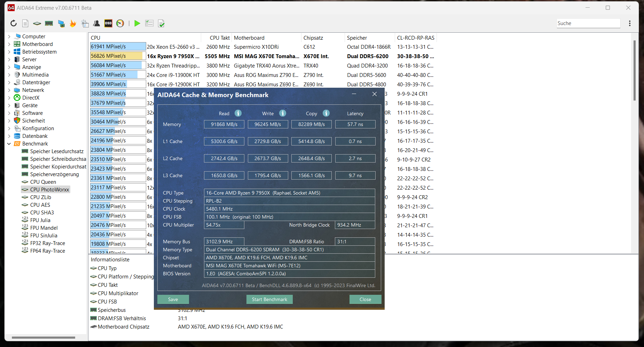
Task: Select Software in the sidebar tree
Action: point(32,113)
